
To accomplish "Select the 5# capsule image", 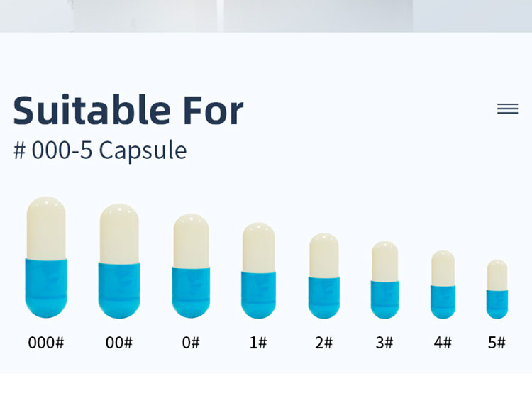I will [x=497, y=290].
